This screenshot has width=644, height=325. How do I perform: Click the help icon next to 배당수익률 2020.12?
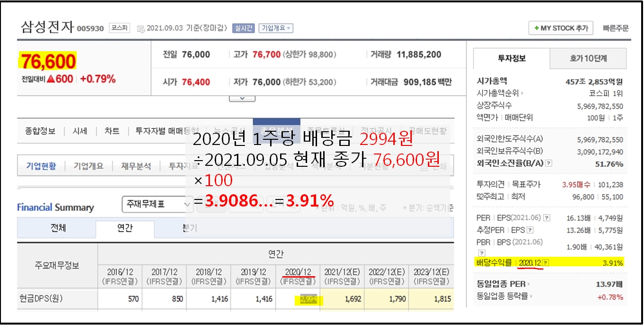tap(546, 262)
